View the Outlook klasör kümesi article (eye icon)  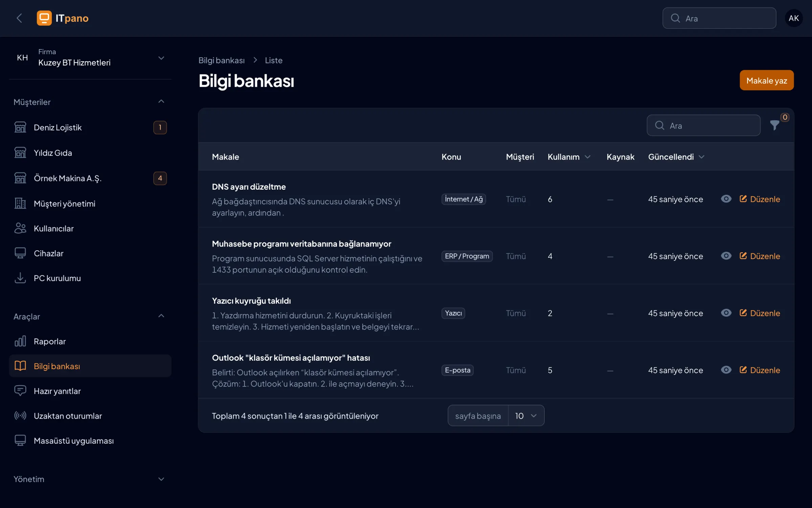click(726, 370)
